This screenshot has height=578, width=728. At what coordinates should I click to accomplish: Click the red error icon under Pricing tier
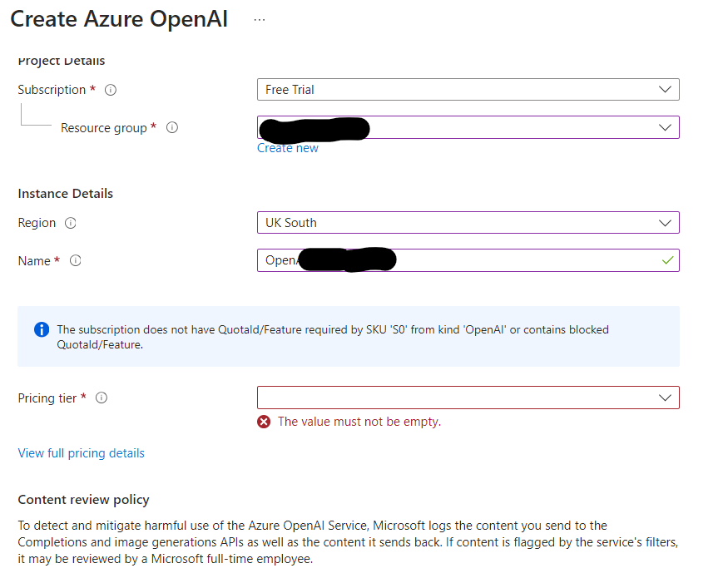[264, 422]
